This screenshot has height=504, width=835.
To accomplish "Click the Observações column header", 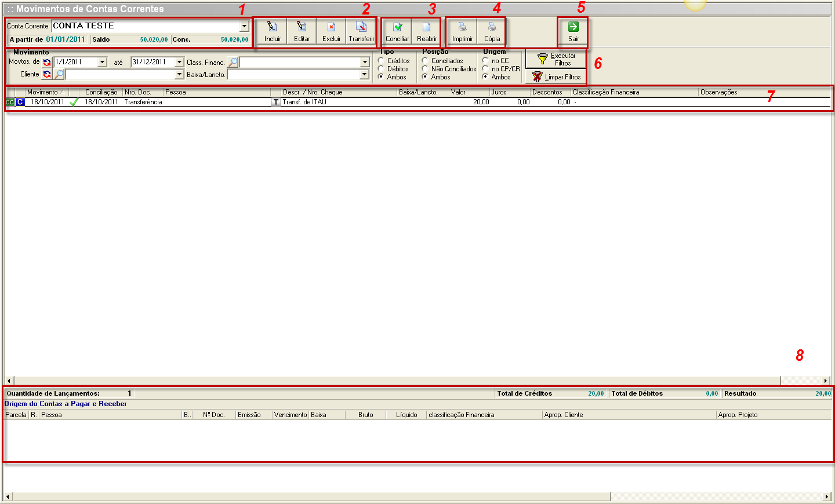I will [764, 92].
